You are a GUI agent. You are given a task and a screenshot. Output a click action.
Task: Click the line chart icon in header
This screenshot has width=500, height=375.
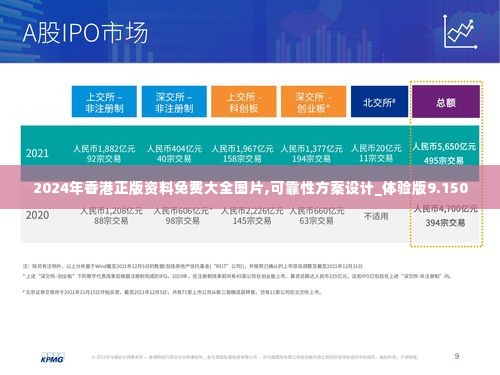coord(460,32)
